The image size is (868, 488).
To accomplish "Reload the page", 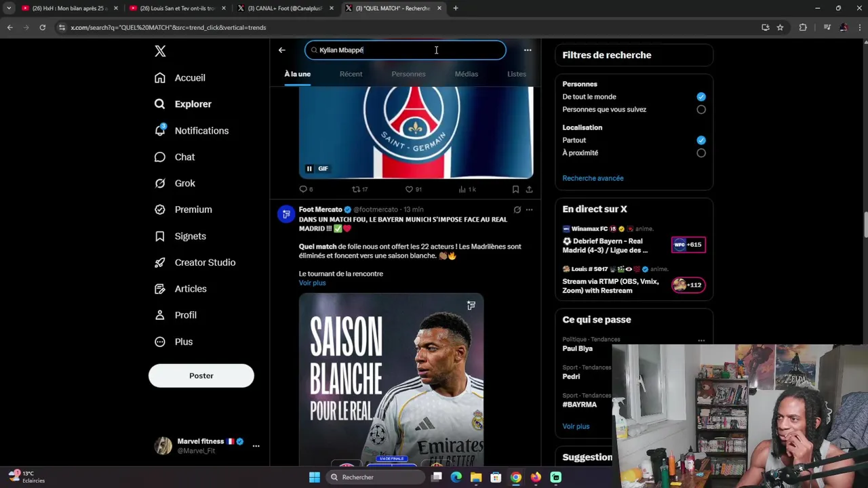I will click(42, 28).
